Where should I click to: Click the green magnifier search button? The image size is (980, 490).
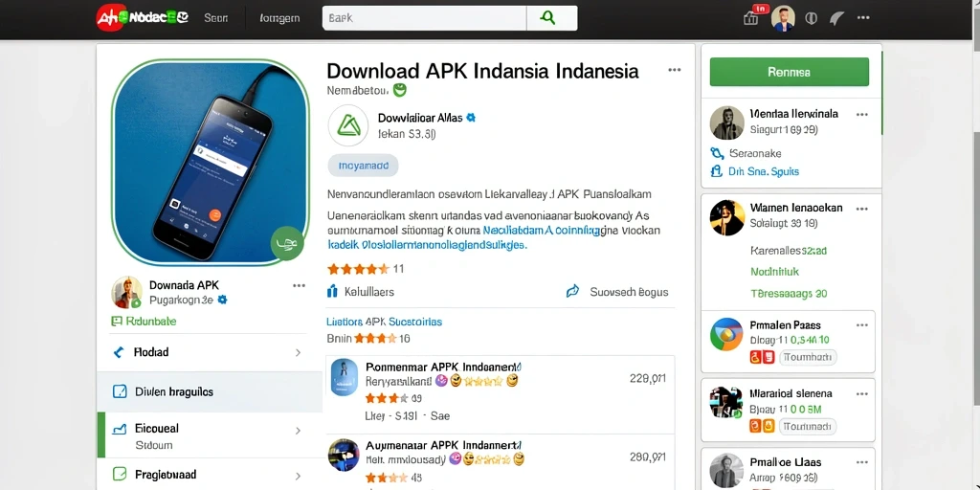tap(547, 18)
